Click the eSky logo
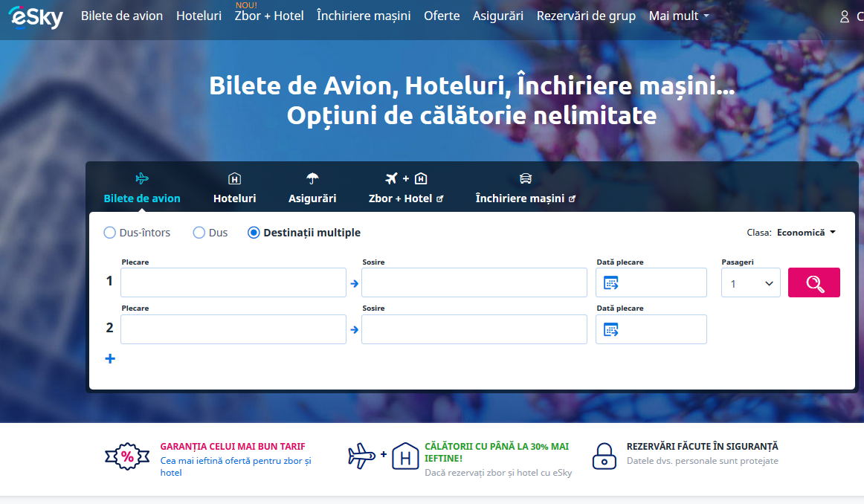864x504 pixels. 36,16
